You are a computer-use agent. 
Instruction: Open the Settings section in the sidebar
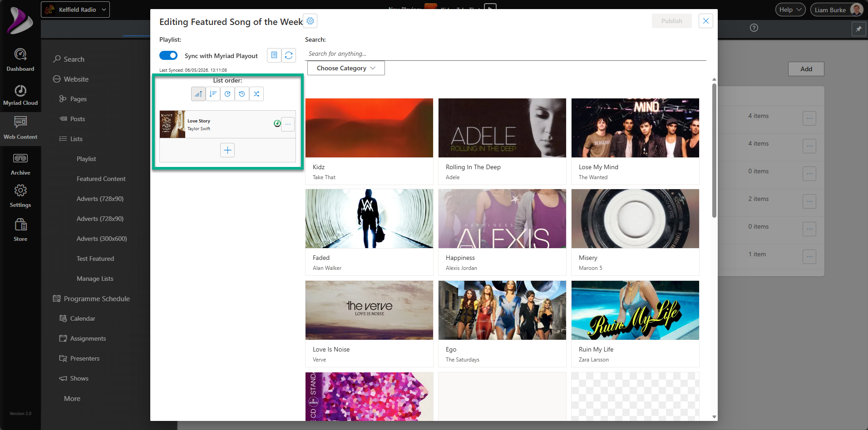[x=20, y=196]
